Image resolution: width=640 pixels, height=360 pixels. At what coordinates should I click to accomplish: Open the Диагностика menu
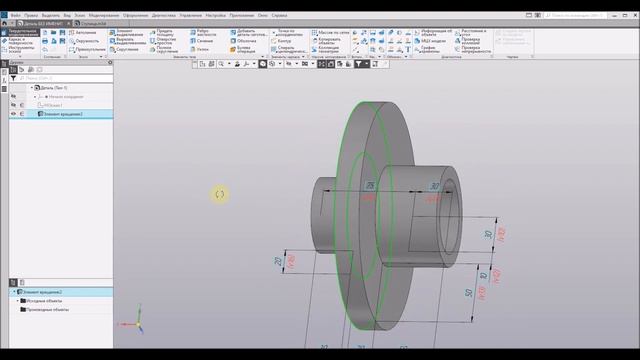tap(163, 15)
